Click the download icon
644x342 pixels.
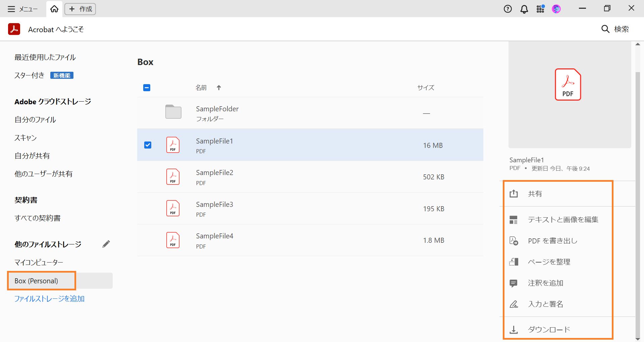click(x=514, y=330)
